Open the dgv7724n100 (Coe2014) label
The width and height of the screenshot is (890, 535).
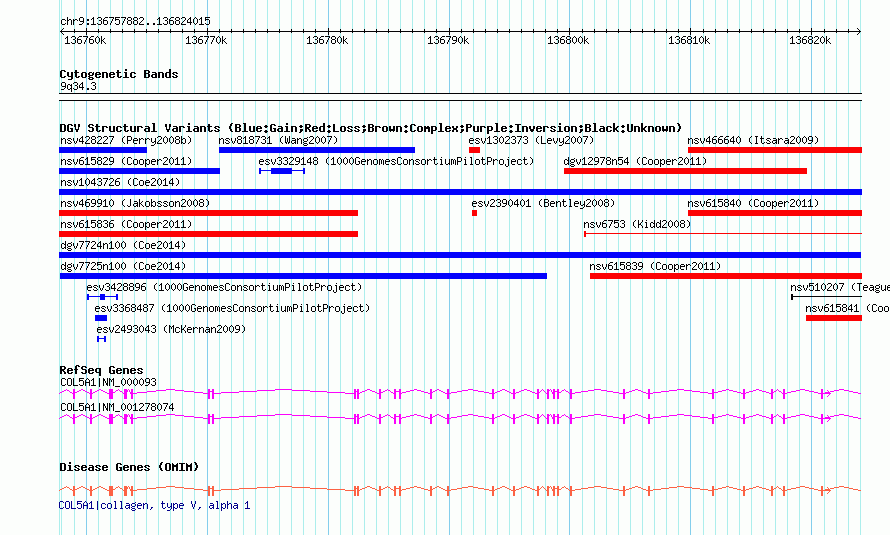123,245
